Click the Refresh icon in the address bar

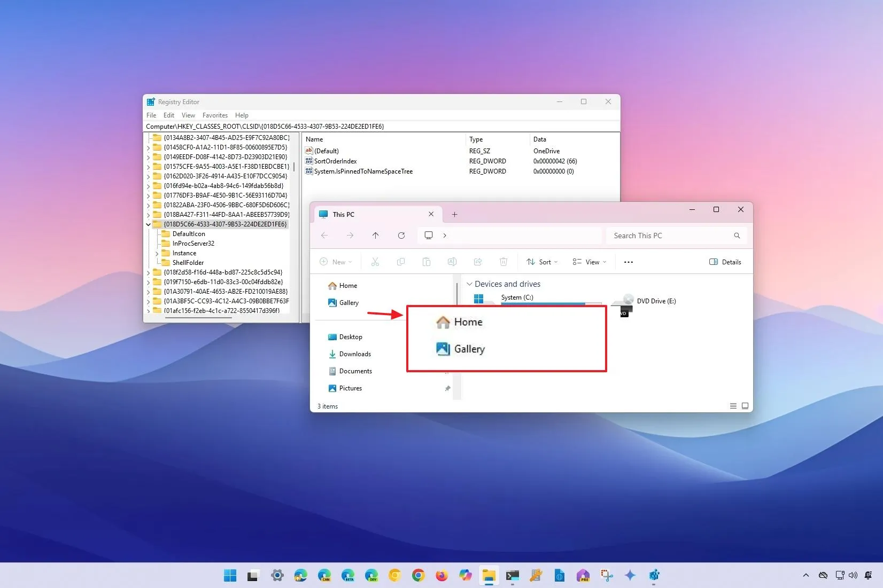(x=401, y=236)
